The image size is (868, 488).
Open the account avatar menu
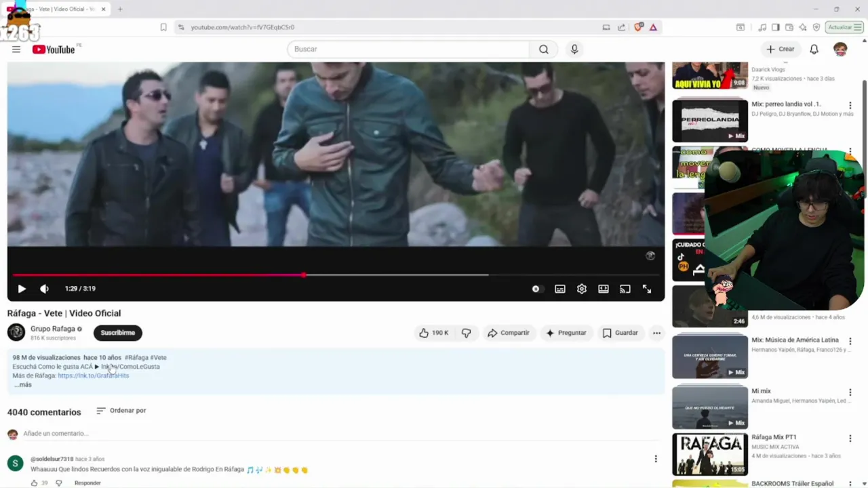point(840,49)
